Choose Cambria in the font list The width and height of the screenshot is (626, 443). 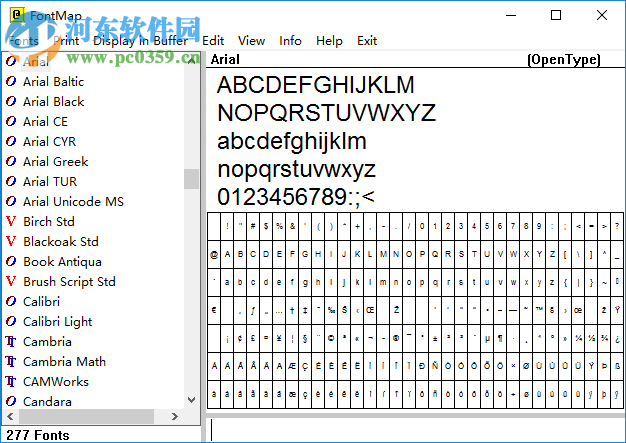click(47, 341)
